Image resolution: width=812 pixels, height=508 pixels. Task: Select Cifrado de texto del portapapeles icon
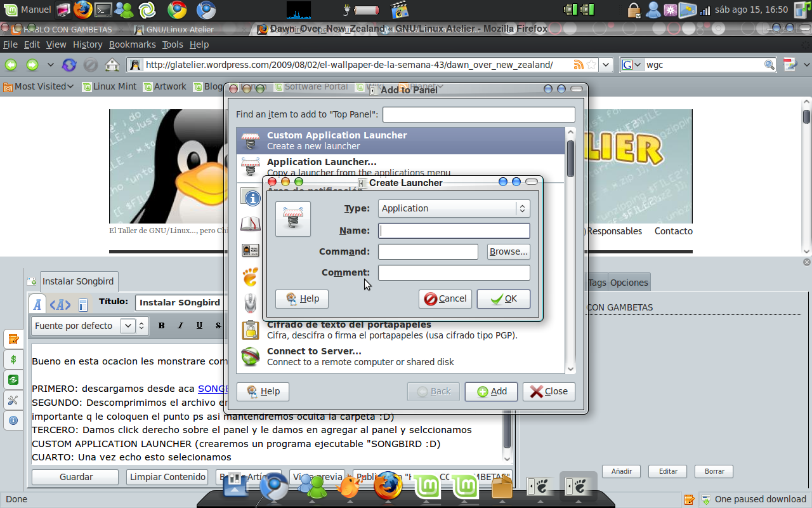251,330
